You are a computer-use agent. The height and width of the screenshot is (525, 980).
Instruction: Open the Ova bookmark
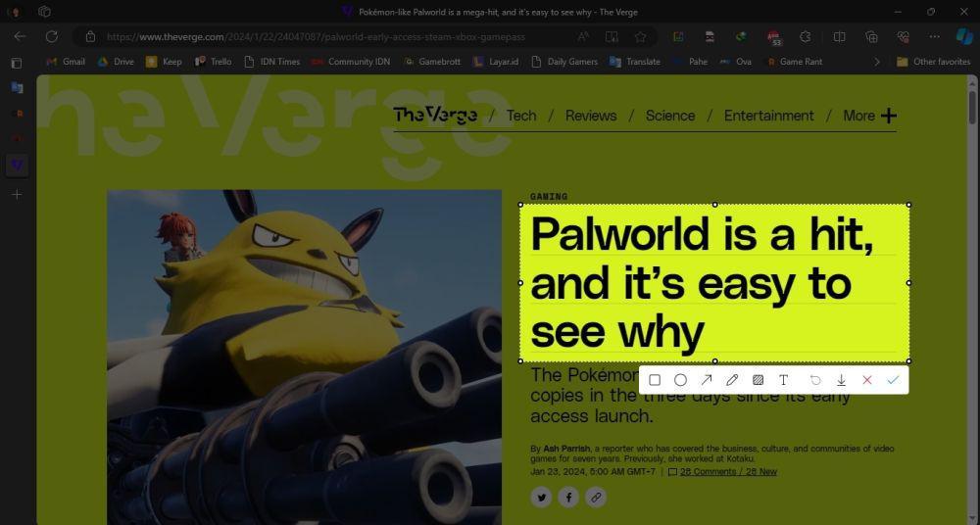click(x=736, y=62)
